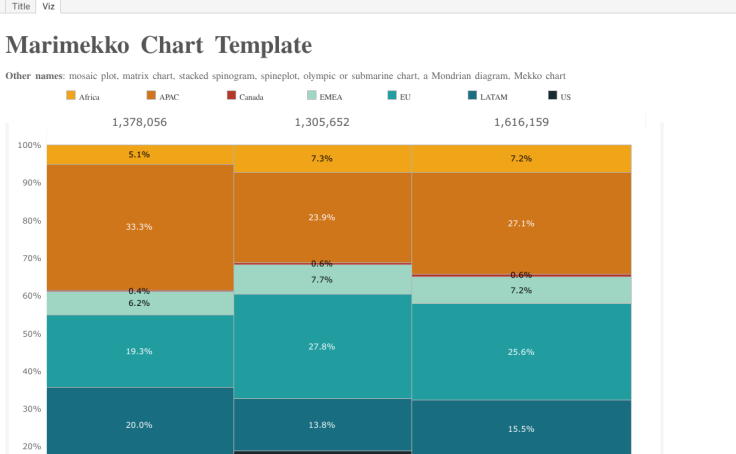Click the 27.1% APAC segment
Image resolution: width=736 pixels, height=454 pixels.
tap(521, 223)
